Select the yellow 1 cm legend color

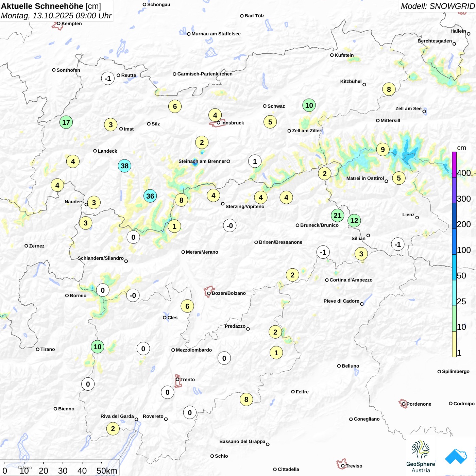(454, 344)
